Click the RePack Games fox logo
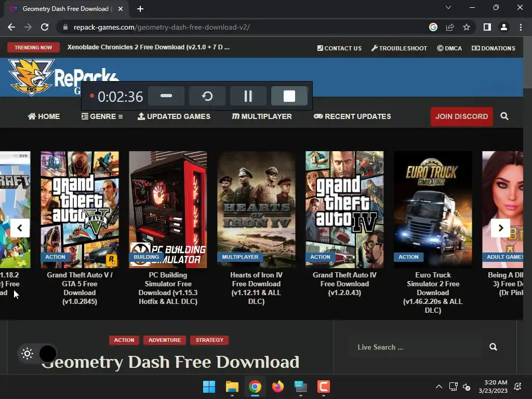This screenshot has height=399, width=532. coord(31,77)
